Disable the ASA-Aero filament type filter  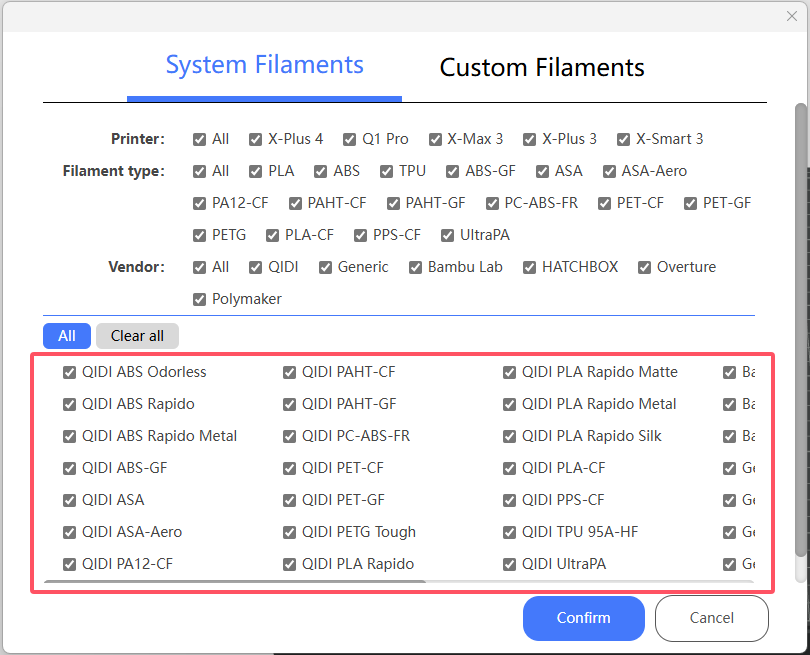[609, 171]
